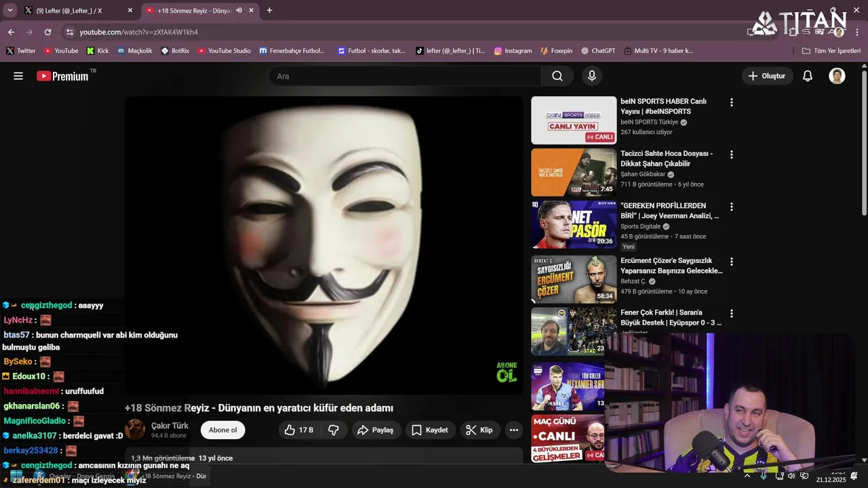Viewport: 868px width, 488px height.
Task: Focus the Ara search field
Action: [405, 76]
